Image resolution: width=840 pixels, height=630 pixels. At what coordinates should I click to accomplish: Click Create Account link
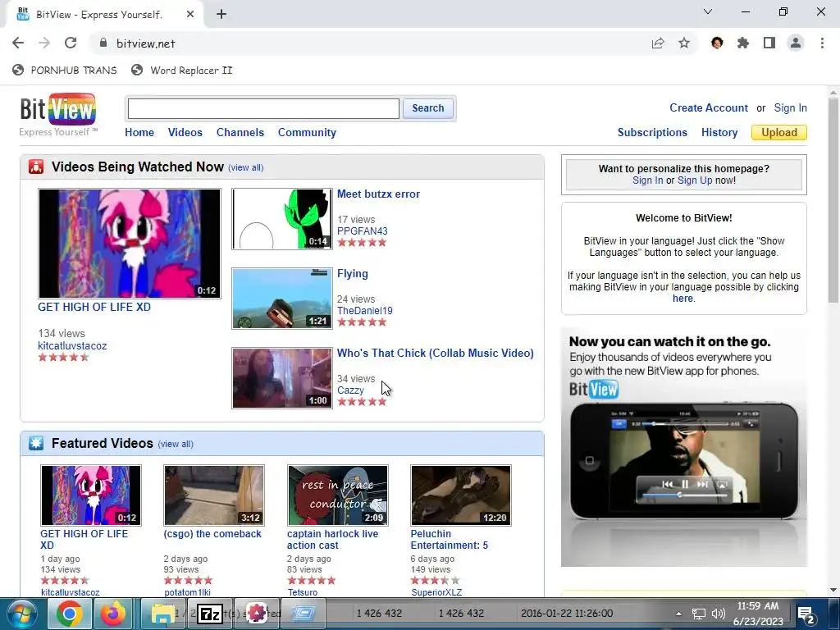[709, 107]
